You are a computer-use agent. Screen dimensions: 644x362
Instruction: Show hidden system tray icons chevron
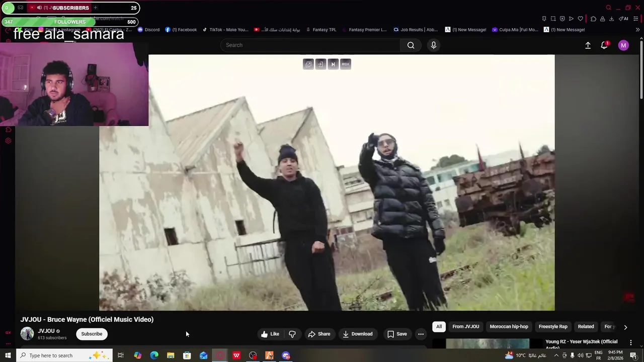(557, 355)
